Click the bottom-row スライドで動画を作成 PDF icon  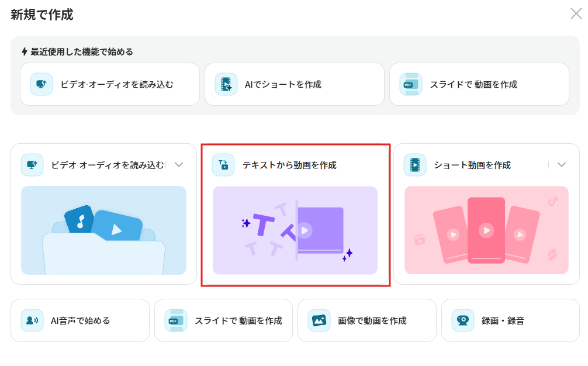pos(176,320)
